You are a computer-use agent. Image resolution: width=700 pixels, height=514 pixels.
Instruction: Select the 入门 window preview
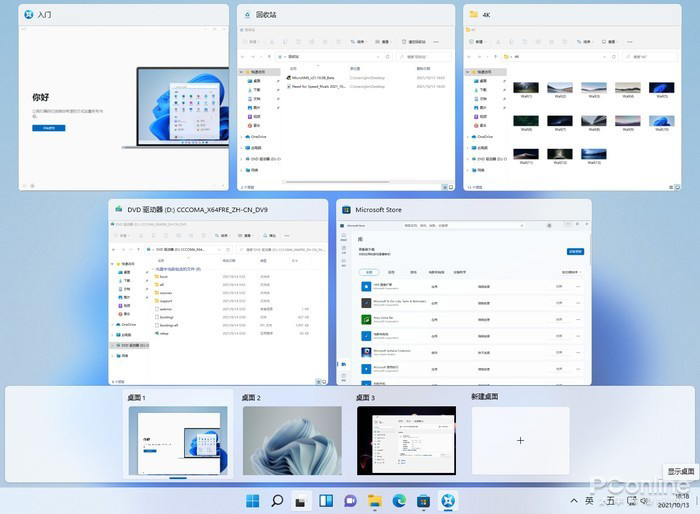pos(123,105)
